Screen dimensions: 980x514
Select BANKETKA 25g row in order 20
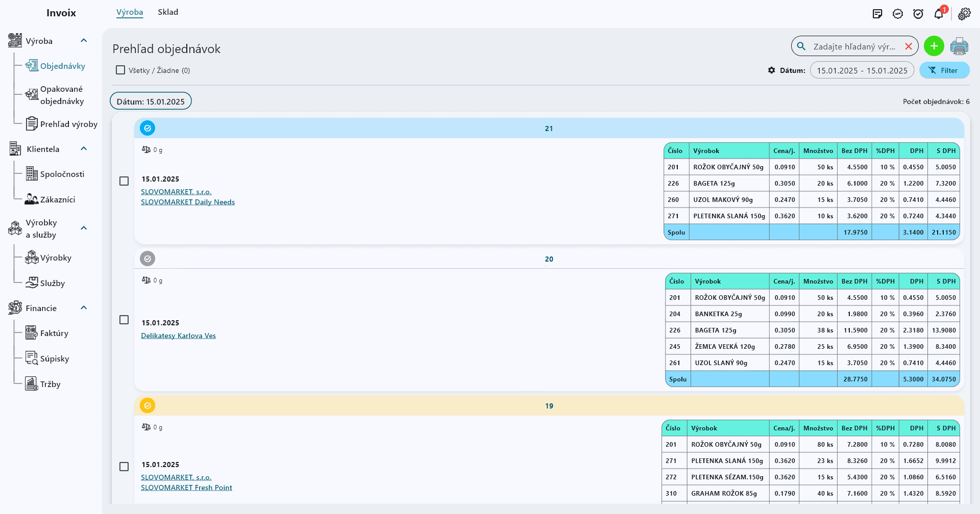(x=813, y=314)
